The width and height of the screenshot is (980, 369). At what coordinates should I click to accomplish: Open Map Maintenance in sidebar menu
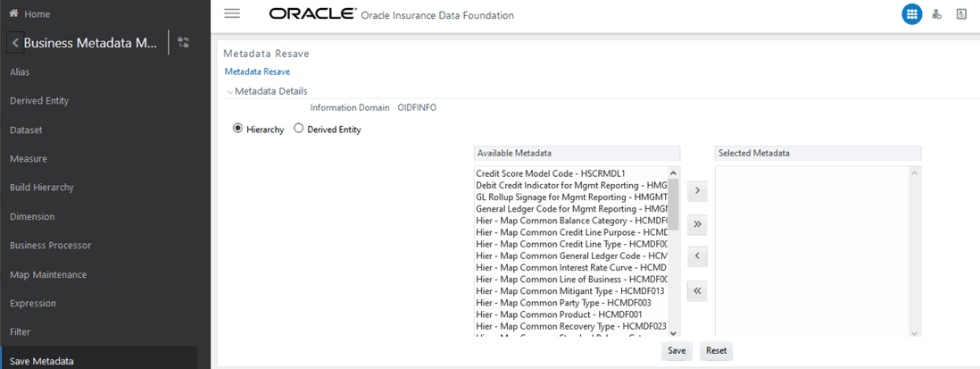pos(48,274)
